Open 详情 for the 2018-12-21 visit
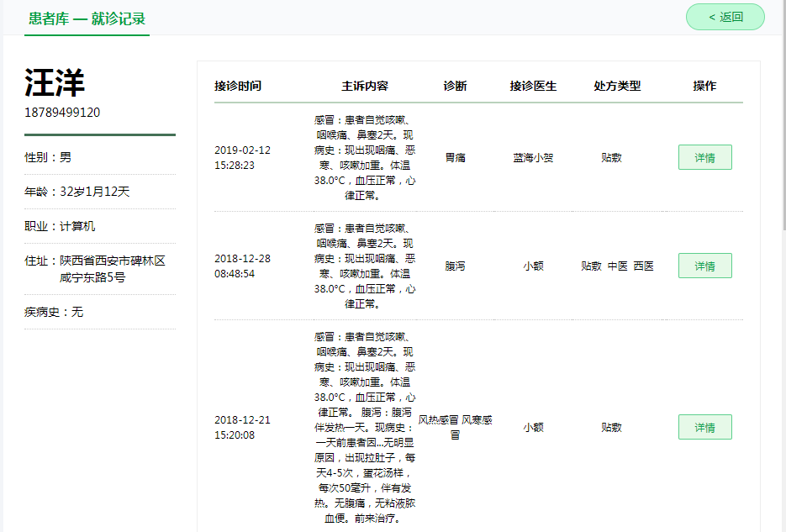 pyautogui.click(x=704, y=427)
